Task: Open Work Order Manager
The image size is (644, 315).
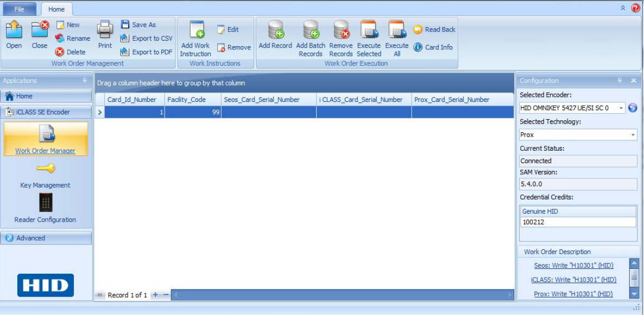Action: [46, 139]
